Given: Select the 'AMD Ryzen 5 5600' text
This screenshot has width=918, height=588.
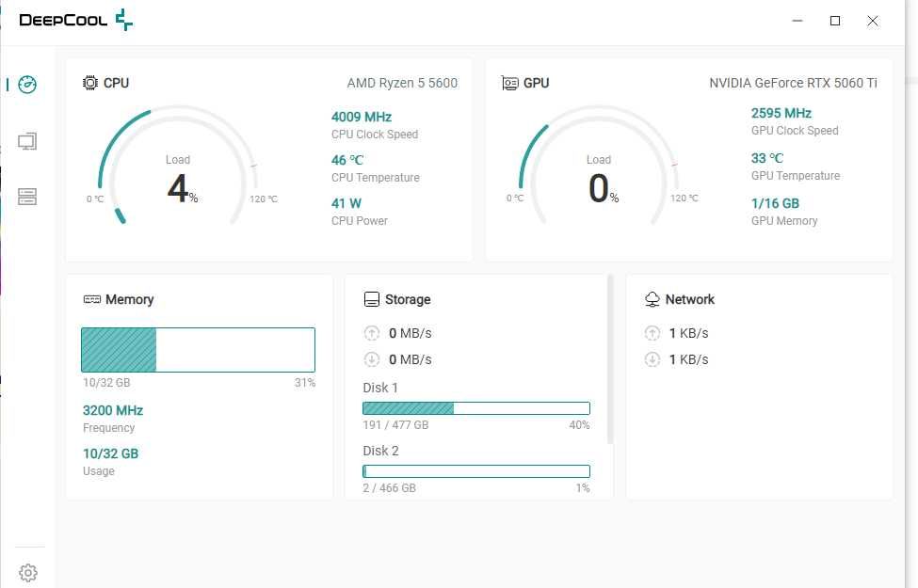Looking at the screenshot, I should [x=402, y=83].
